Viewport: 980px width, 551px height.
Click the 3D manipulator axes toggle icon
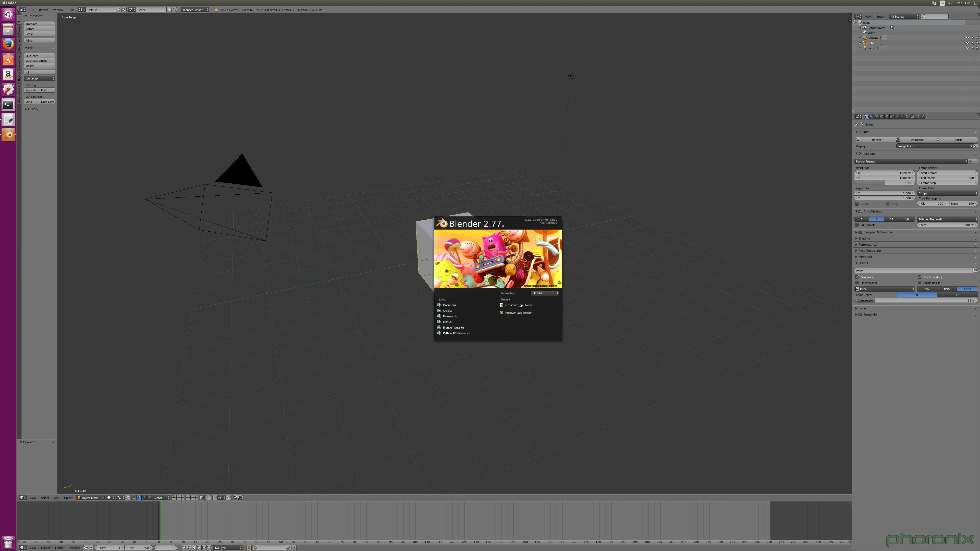(x=134, y=498)
